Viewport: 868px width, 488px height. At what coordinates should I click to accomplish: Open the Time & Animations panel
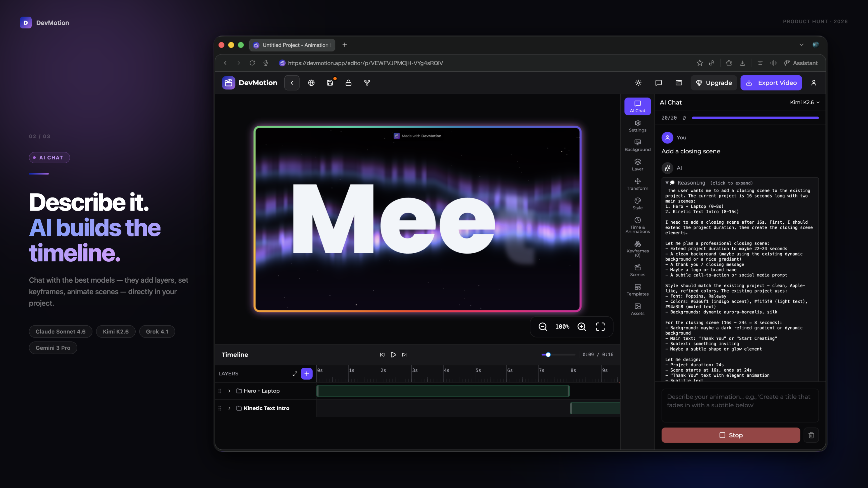pyautogui.click(x=637, y=225)
